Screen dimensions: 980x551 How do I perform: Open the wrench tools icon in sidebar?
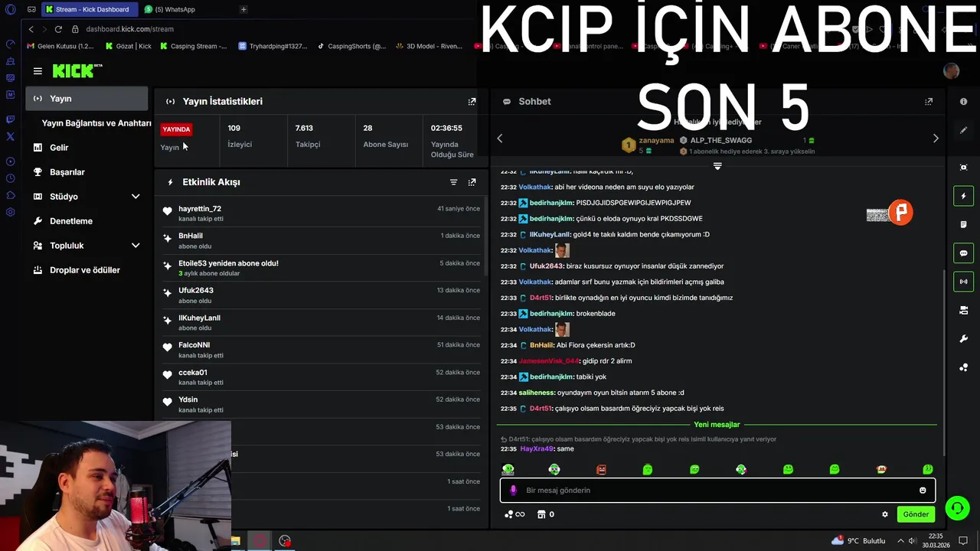(x=963, y=338)
